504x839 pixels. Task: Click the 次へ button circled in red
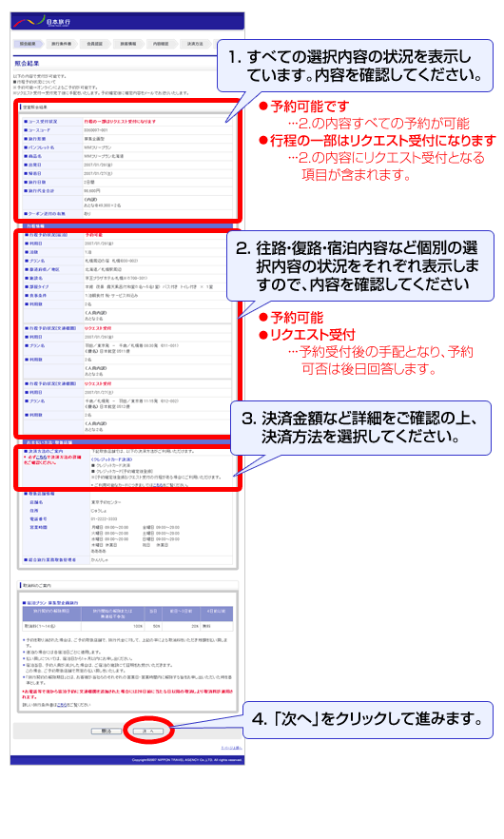[x=147, y=731]
